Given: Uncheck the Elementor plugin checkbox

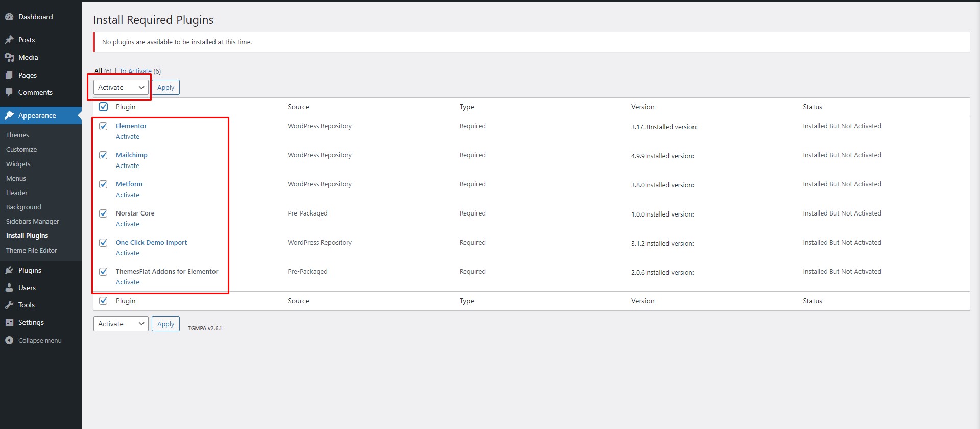Looking at the screenshot, I should click(103, 126).
